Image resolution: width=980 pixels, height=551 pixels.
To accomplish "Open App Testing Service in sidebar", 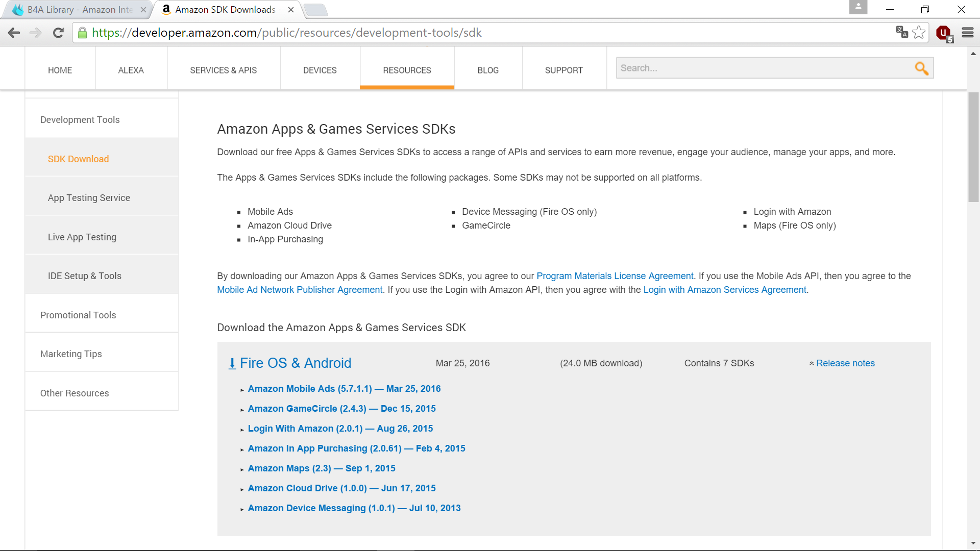I will click(x=102, y=197).
